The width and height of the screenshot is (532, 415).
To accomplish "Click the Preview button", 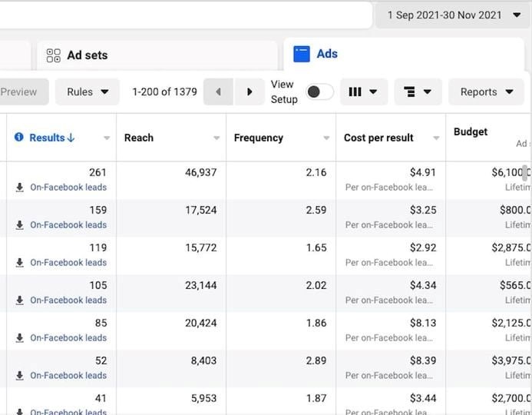I will point(20,92).
